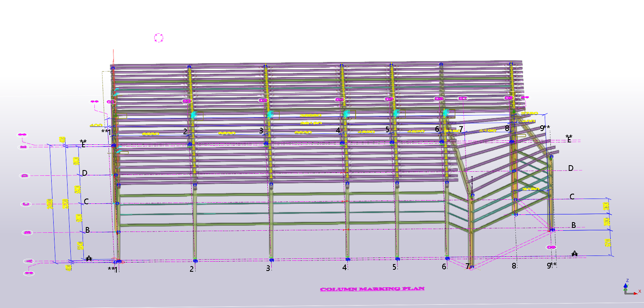This screenshot has width=644, height=308.
Task: Click black grid label D on the right side
Action: click(570, 168)
